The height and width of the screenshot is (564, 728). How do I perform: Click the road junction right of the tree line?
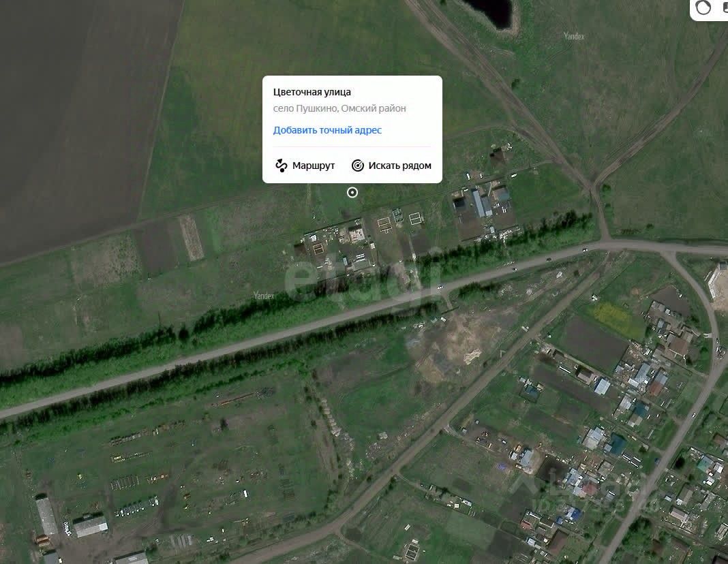pyautogui.click(x=605, y=242)
